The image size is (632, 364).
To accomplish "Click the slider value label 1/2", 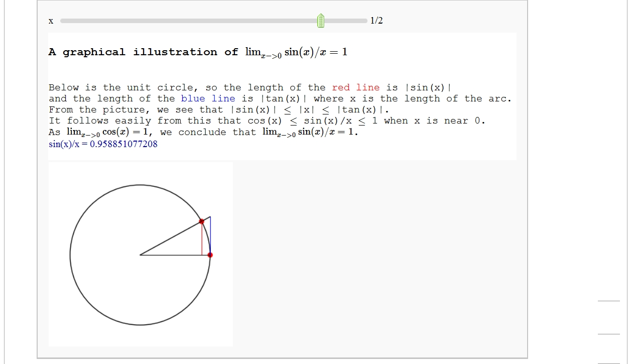I will coord(376,21).
